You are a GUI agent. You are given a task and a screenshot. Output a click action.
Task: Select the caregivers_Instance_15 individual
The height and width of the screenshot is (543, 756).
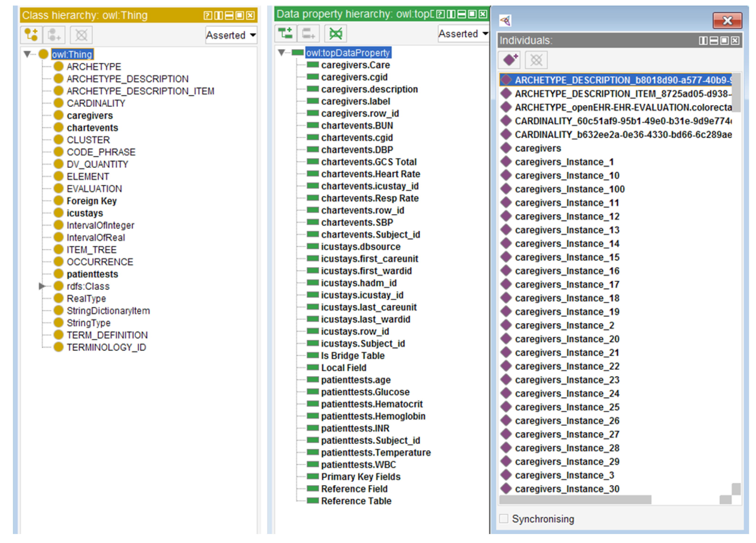tap(567, 257)
